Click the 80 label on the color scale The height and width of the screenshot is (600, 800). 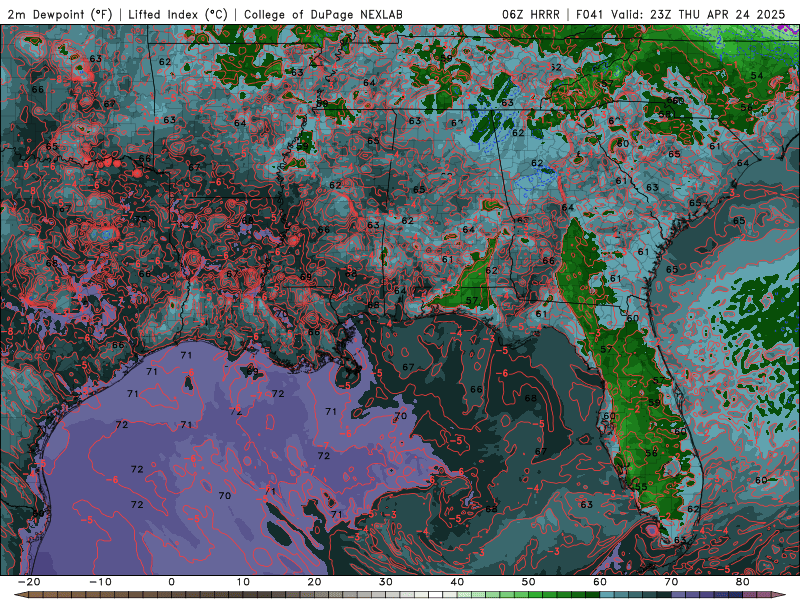[743, 582]
